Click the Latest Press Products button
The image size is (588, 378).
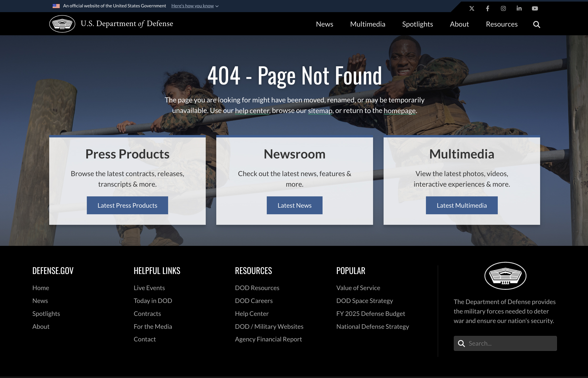coord(127,205)
